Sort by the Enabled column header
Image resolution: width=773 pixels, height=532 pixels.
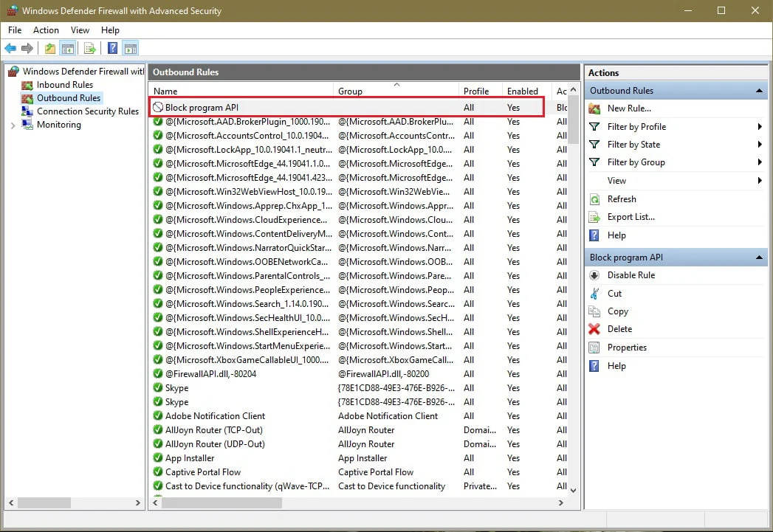(x=523, y=91)
